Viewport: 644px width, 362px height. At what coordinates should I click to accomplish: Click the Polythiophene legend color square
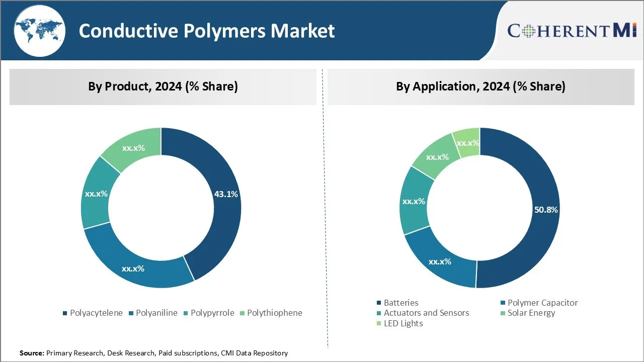pos(242,313)
